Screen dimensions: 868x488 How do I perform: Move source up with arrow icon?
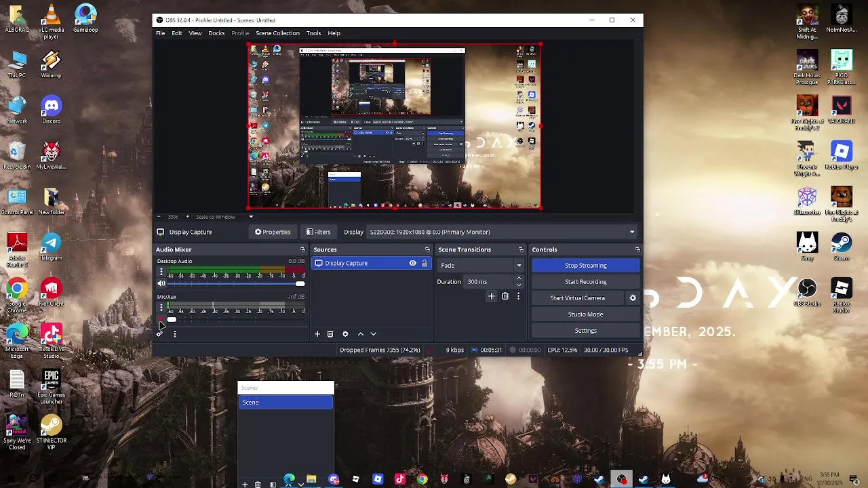click(x=361, y=334)
